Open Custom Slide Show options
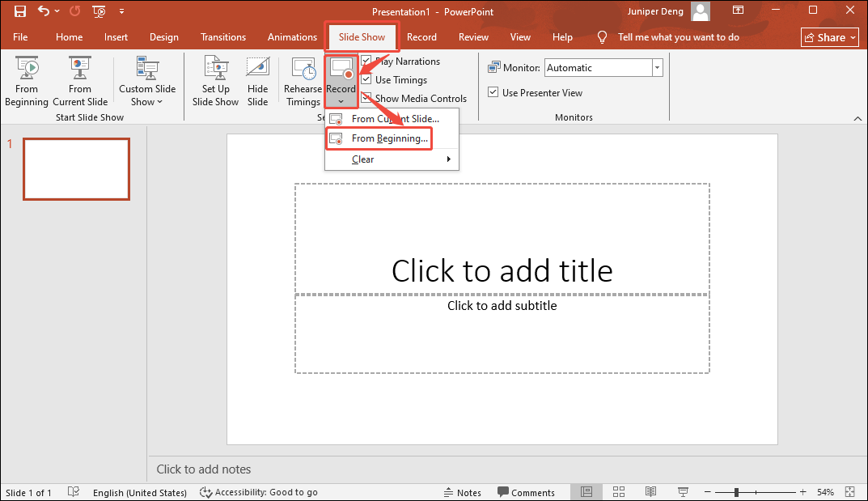This screenshot has width=868, height=501. click(147, 80)
